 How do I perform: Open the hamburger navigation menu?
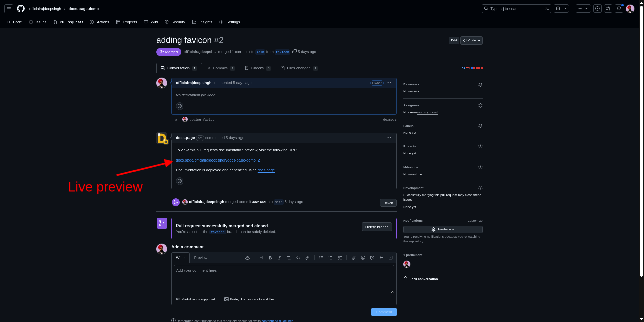pos(9,9)
